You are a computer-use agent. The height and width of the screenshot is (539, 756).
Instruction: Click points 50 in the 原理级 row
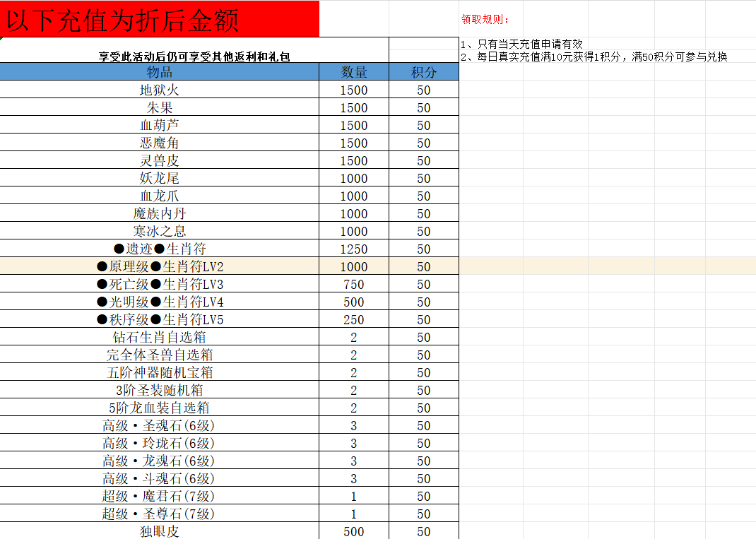pyautogui.click(x=424, y=266)
